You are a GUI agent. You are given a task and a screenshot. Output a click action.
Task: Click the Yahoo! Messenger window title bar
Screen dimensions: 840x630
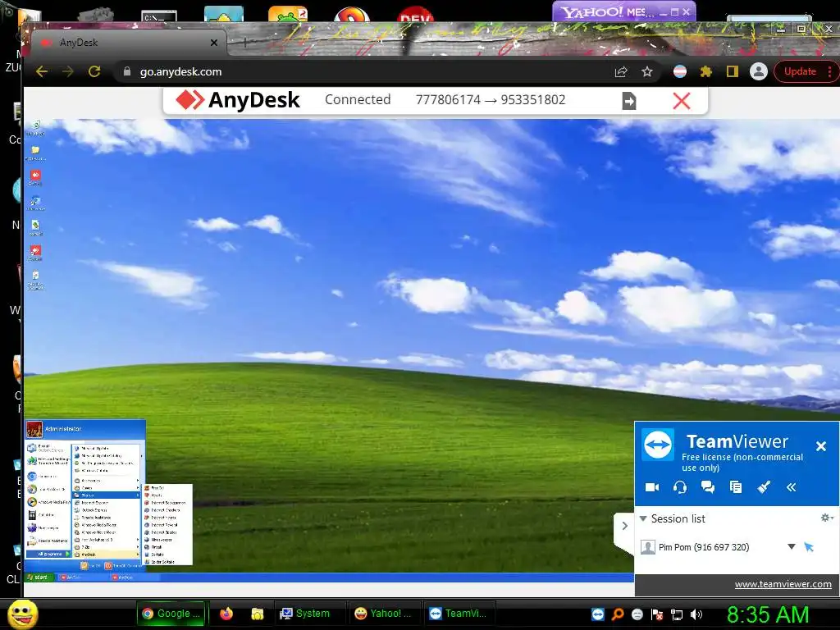pos(624,11)
